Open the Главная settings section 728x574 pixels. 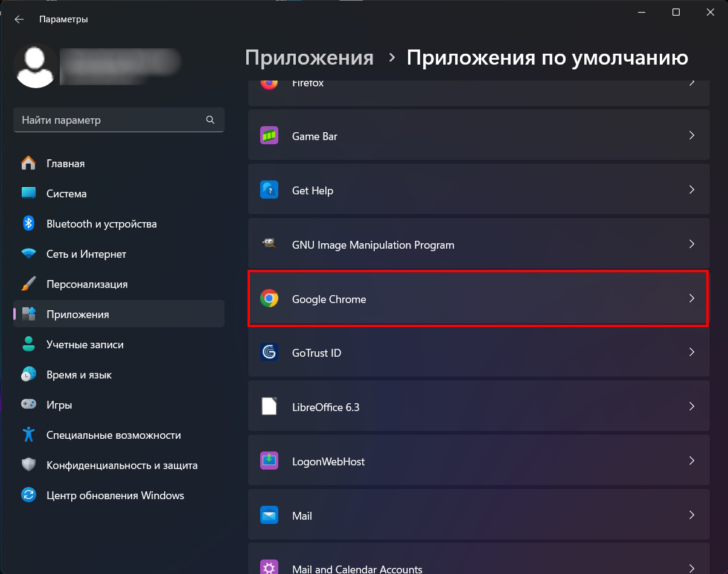tap(119, 164)
